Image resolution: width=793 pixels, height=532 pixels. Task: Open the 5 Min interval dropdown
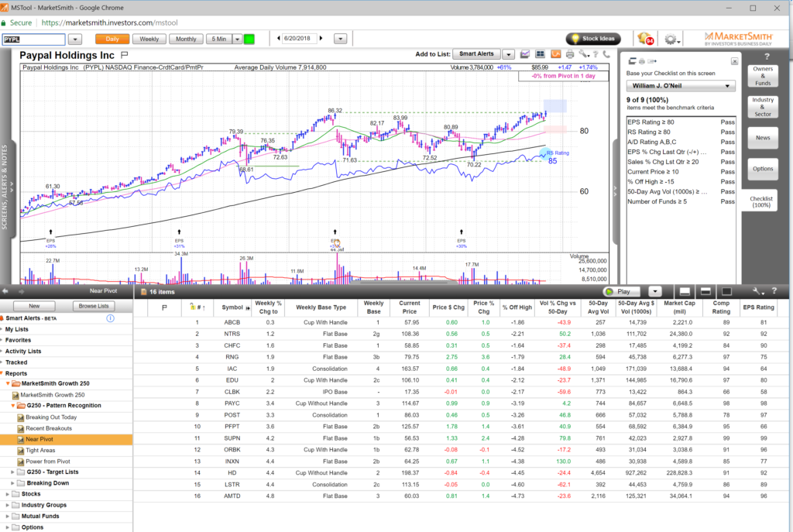237,39
